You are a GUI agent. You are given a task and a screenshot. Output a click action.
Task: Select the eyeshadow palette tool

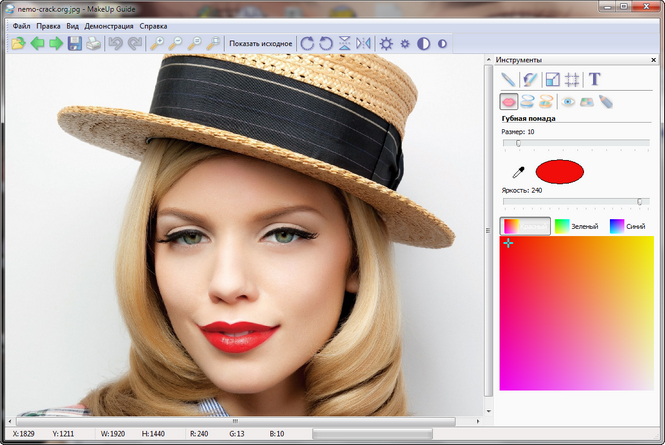[587, 101]
